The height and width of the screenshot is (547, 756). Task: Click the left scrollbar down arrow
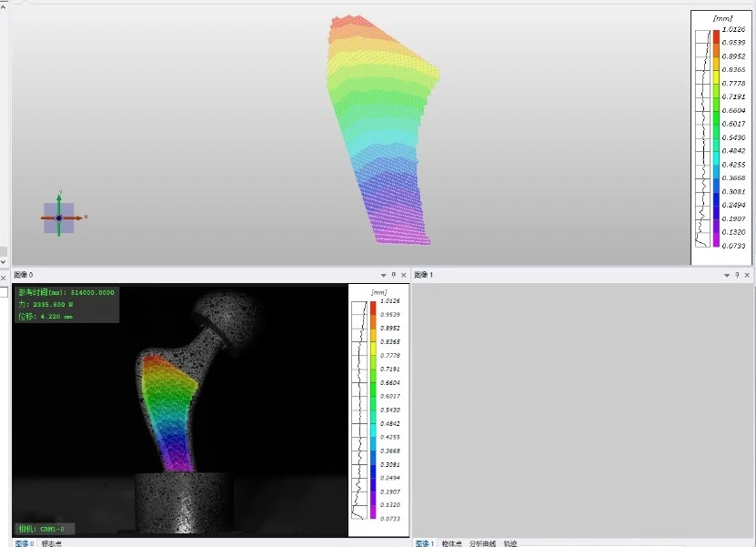pos(4,262)
